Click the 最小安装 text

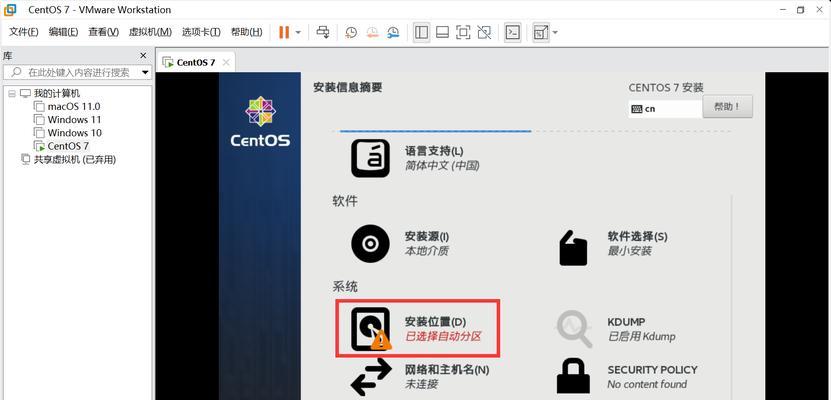point(630,251)
